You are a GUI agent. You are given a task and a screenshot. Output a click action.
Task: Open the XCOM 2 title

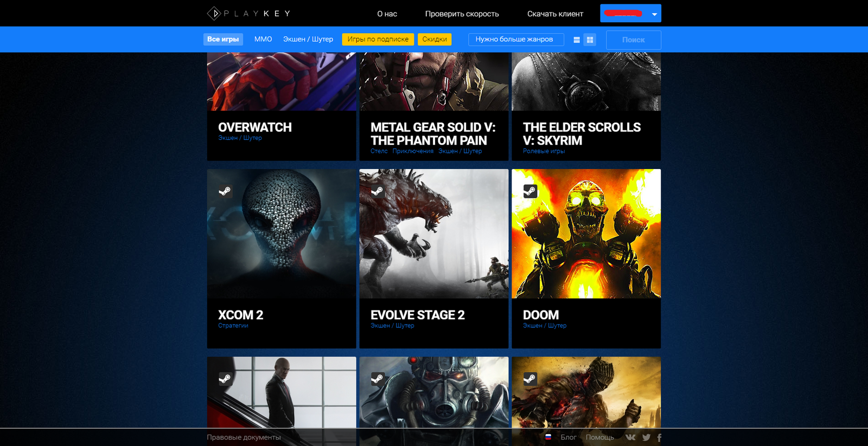240,315
